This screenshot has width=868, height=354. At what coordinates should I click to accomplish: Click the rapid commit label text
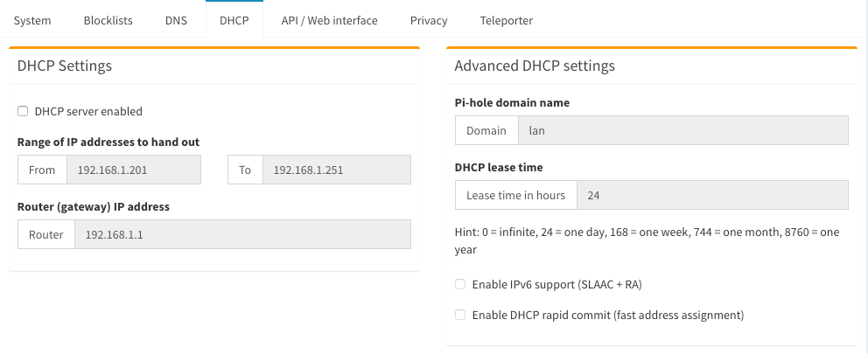(x=608, y=315)
